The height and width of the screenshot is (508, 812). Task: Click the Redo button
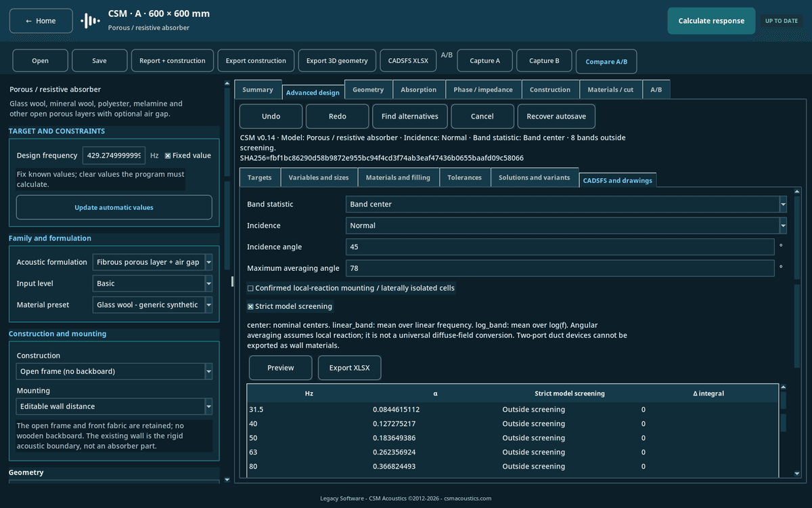point(337,117)
